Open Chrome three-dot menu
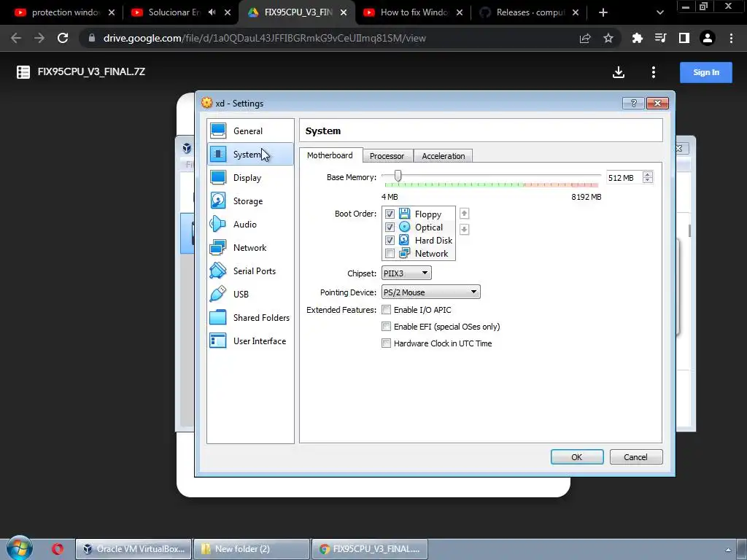Viewport: 747px width, 560px height. [731, 38]
